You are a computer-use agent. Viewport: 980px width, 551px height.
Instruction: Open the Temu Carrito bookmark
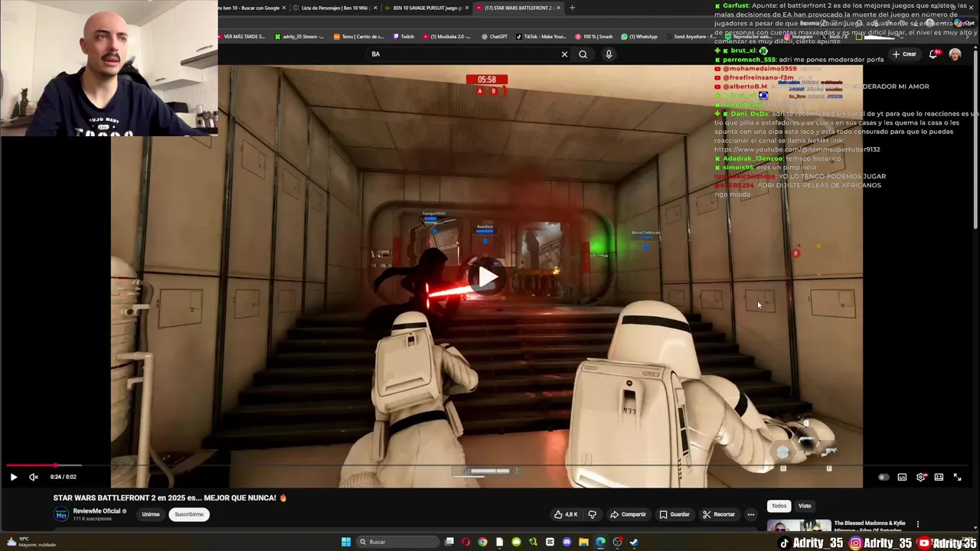(358, 37)
